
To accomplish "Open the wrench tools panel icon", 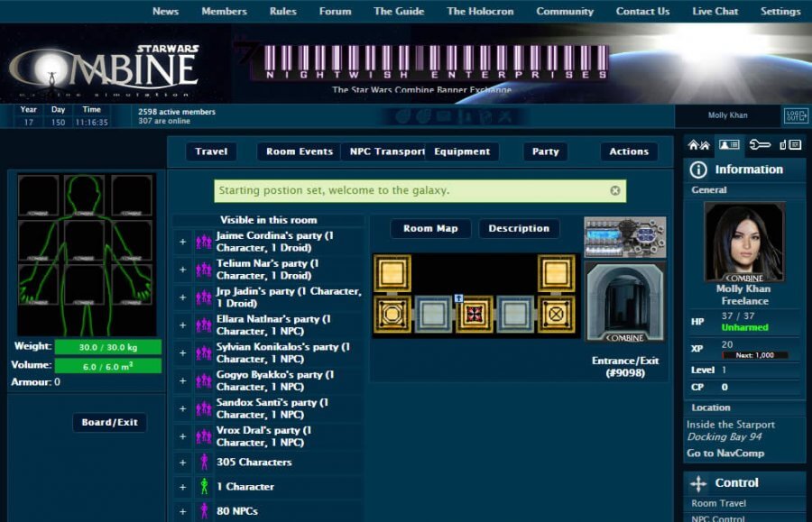I will (760, 145).
